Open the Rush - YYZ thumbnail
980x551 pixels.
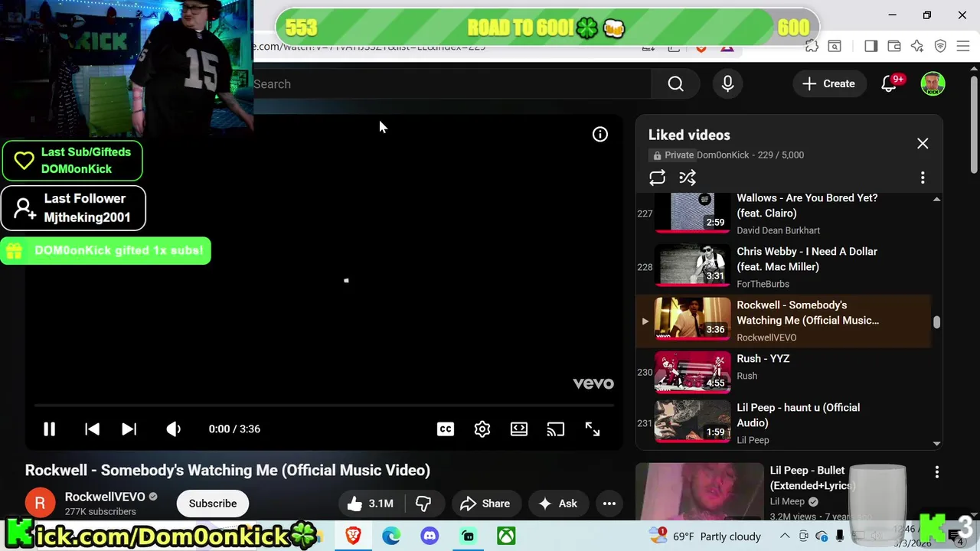(693, 372)
